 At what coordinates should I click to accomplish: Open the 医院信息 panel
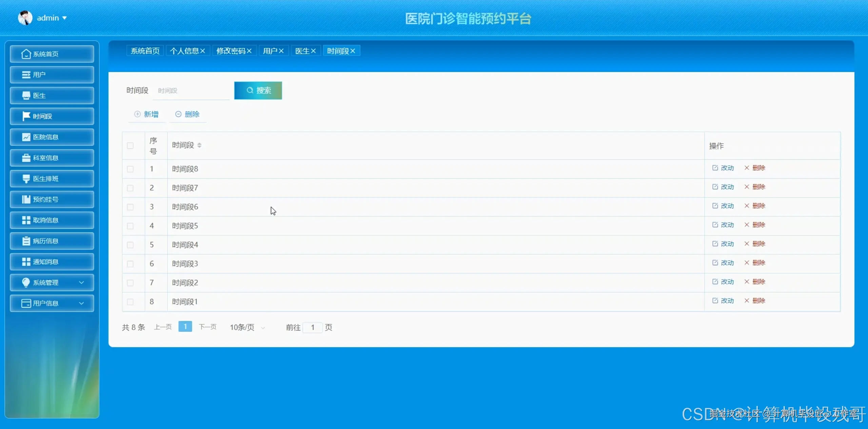(52, 137)
